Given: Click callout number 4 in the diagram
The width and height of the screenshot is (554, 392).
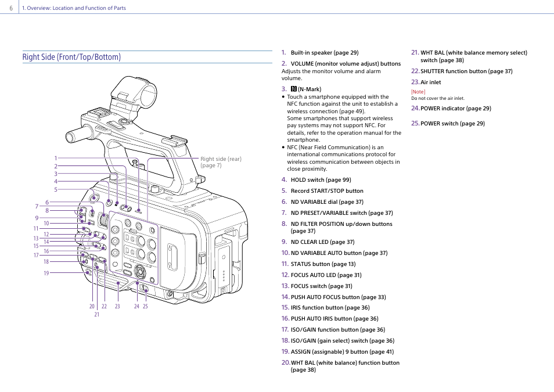Looking at the screenshot, I should tap(56, 182).
